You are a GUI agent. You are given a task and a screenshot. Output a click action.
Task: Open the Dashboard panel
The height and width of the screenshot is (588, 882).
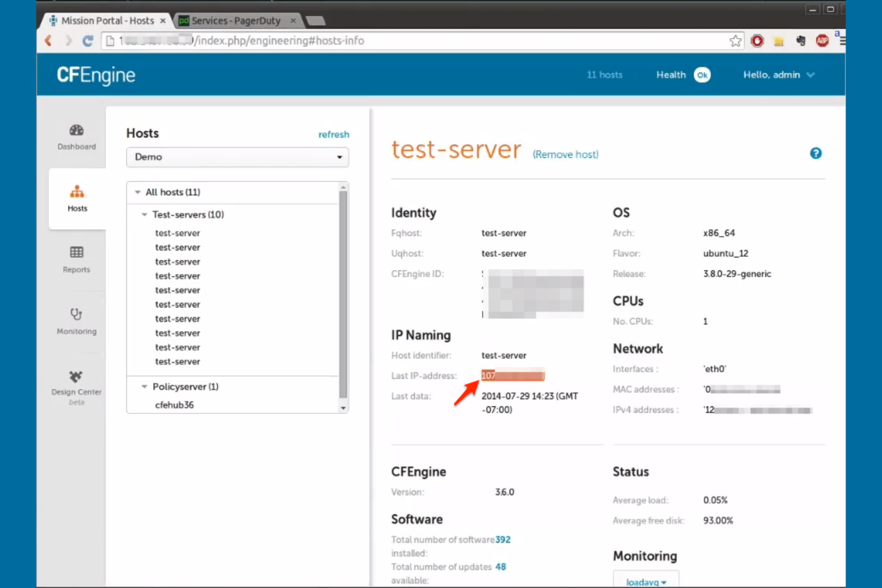pyautogui.click(x=76, y=137)
